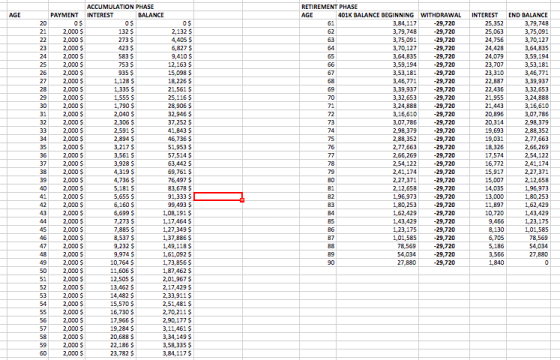Click interest cell 5,186 for age 88
This screenshot has width=560, height=360.
point(488,246)
